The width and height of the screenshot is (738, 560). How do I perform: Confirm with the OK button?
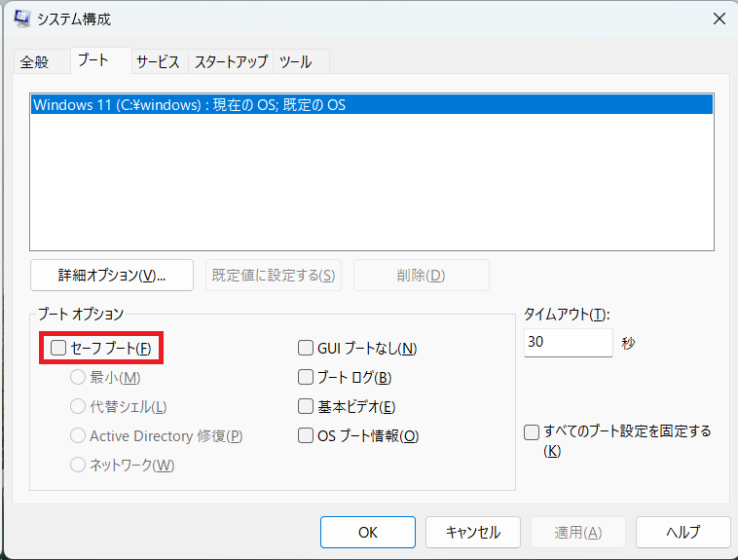368,532
